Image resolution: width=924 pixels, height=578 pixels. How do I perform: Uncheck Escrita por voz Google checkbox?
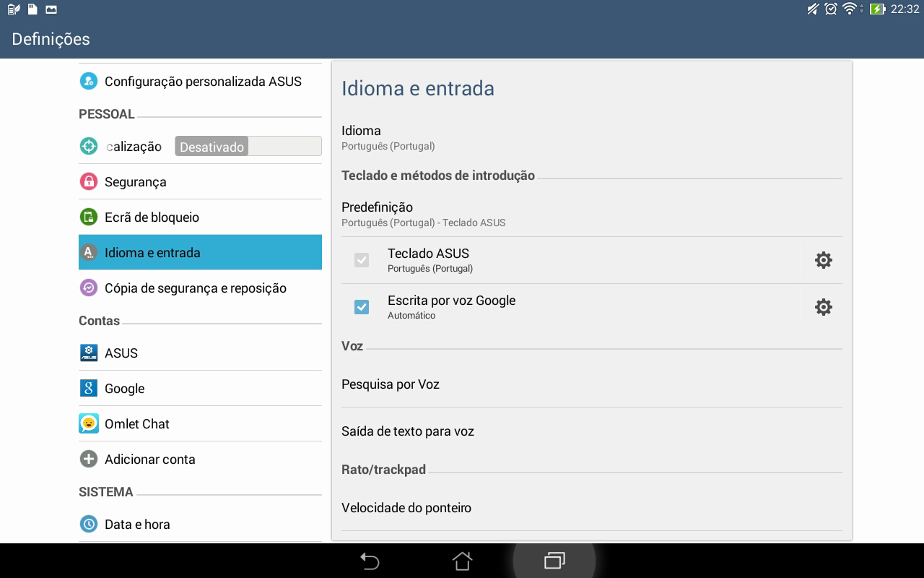(x=362, y=307)
